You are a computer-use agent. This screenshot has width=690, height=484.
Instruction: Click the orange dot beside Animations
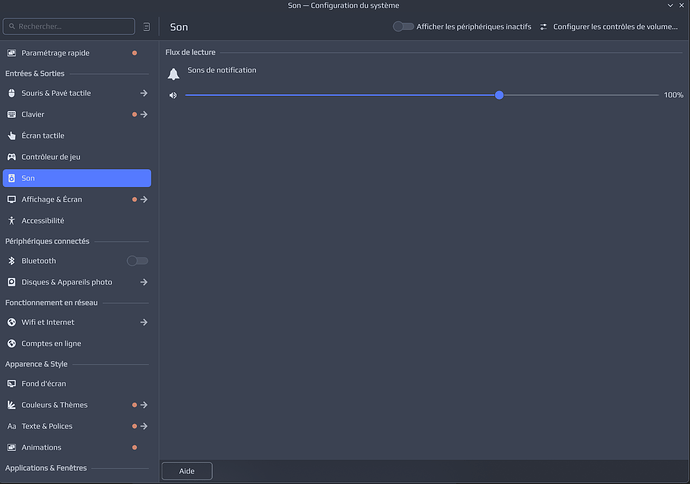tap(135, 447)
